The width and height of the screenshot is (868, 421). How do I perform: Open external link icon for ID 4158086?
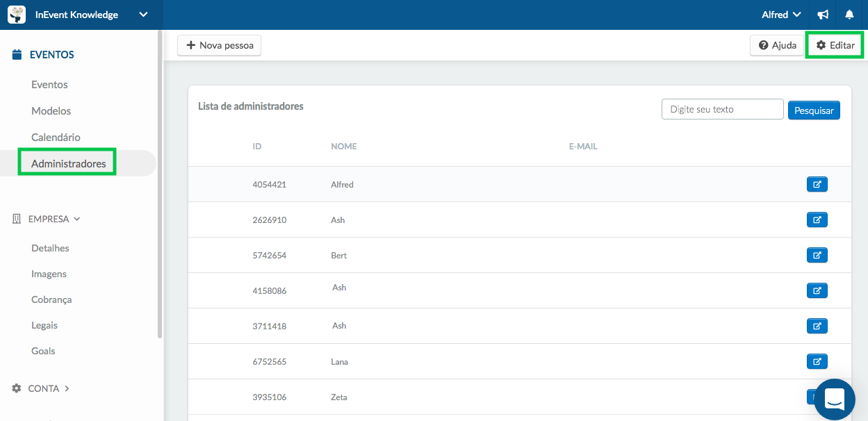point(817,290)
